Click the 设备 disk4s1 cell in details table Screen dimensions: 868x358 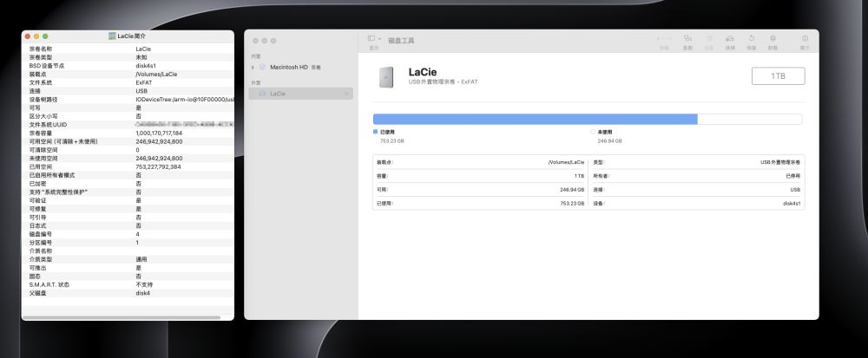(696, 204)
